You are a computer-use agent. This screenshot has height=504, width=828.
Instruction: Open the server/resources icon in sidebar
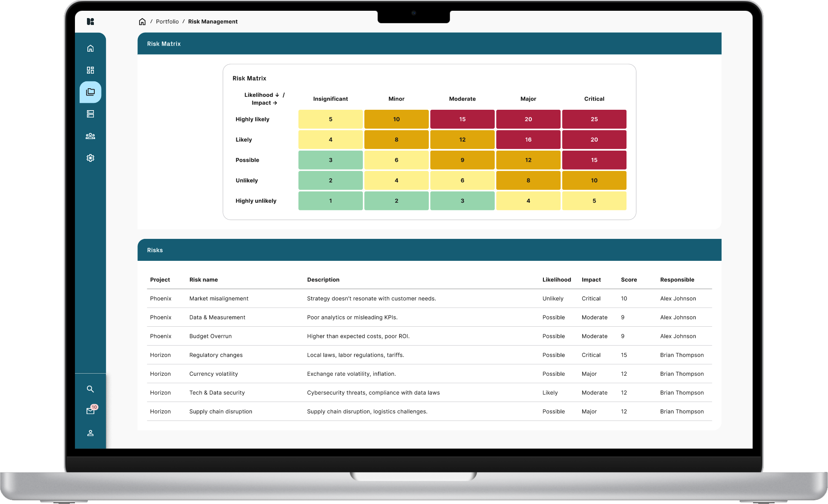click(90, 114)
